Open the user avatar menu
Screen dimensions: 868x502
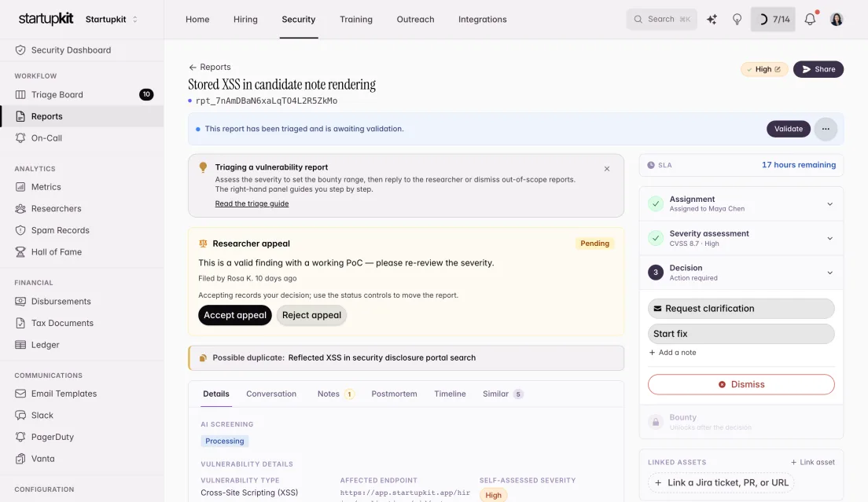(x=837, y=20)
